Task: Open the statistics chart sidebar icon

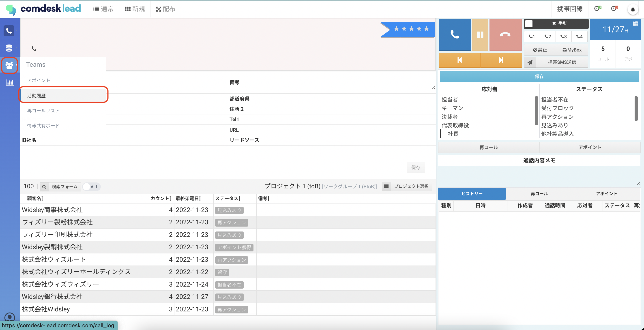Action: pos(9,82)
